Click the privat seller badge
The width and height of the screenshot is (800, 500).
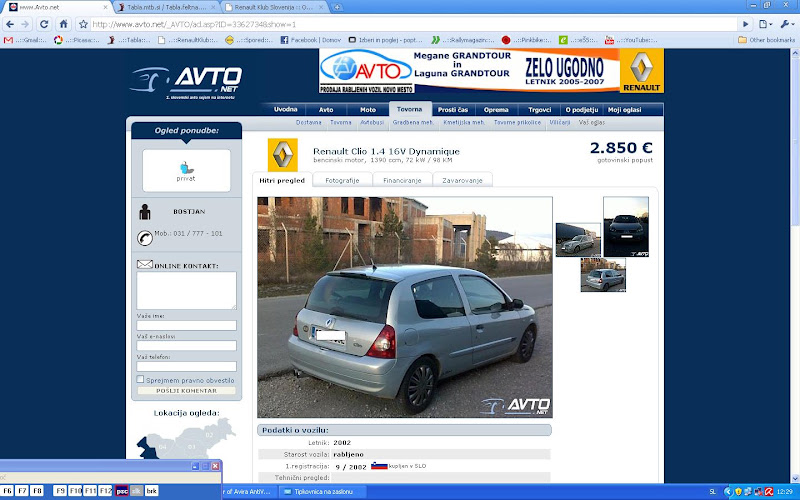(x=186, y=170)
